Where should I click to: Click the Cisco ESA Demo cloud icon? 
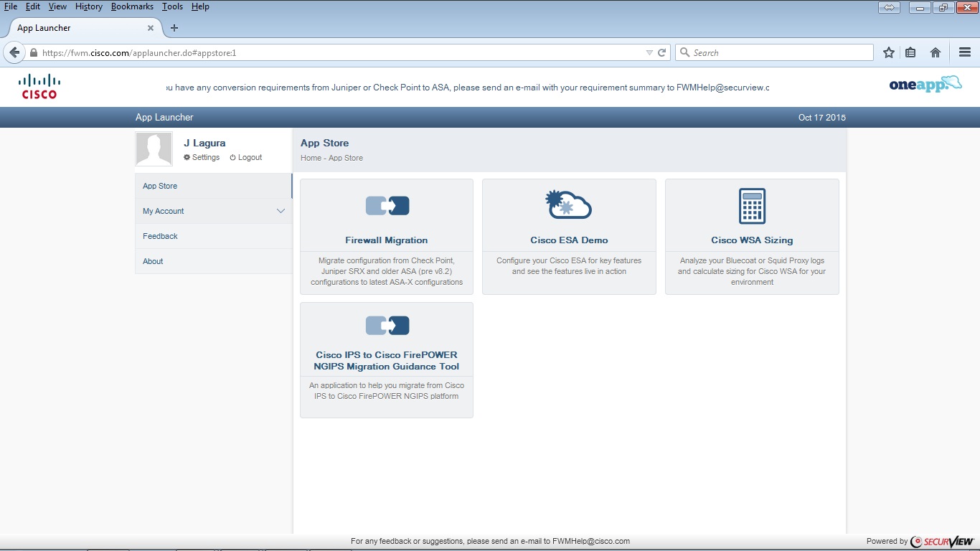coord(568,204)
